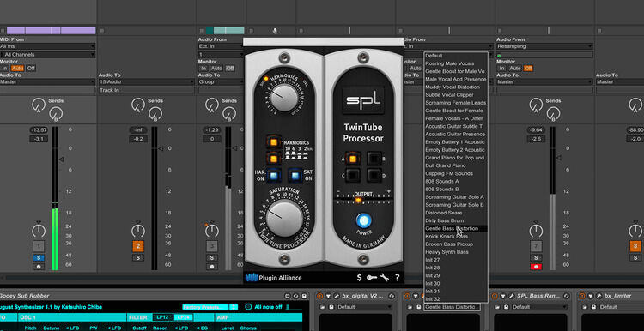Toggle SAT. ON blue button
The image size is (644, 331).
(295, 176)
